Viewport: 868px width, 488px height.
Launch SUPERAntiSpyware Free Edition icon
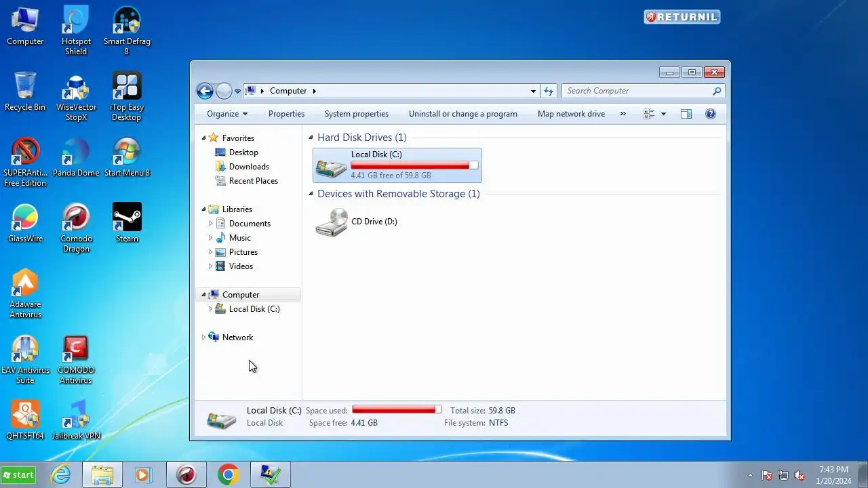point(25,163)
